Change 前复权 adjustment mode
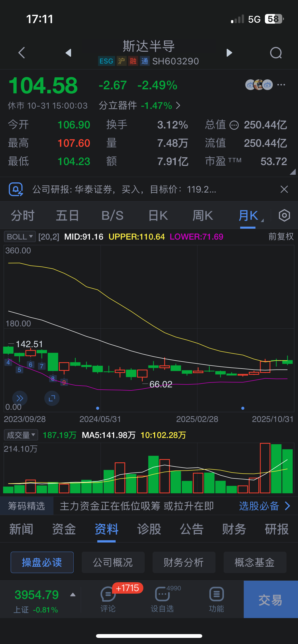This screenshot has width=298, height=644. click(281, 237)
